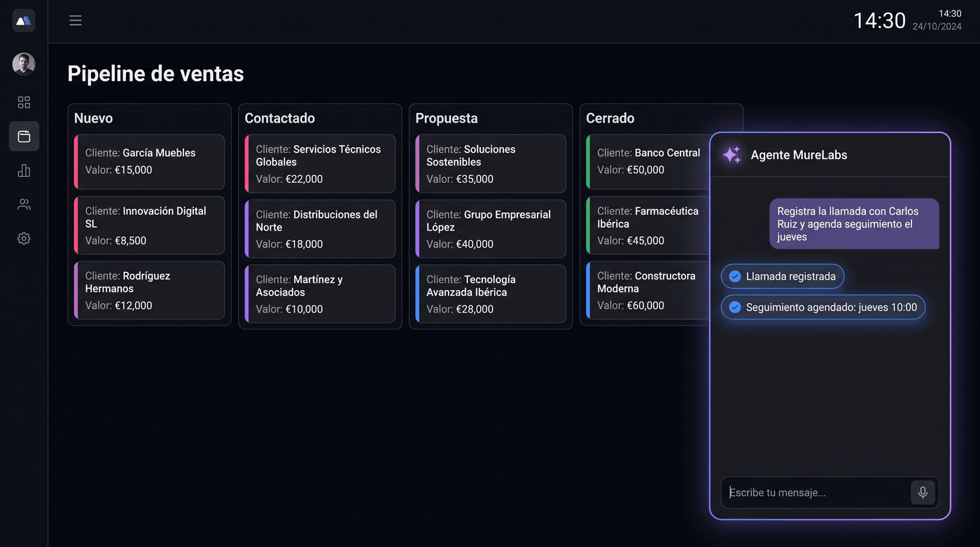Viewport: 980px width, 547px height.
Task: Open the hamburger menu
Action: [76, 20]
